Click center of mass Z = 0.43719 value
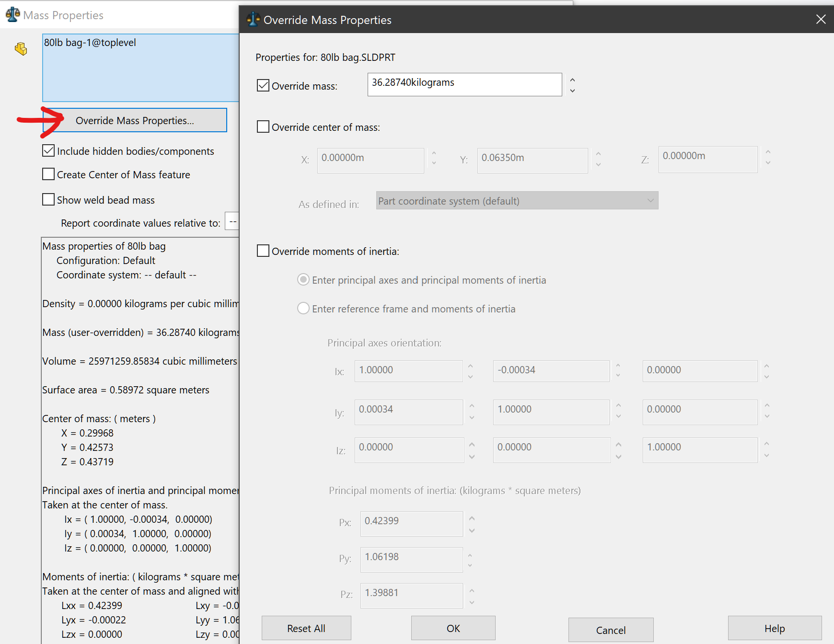Screen dimensions: 834x644 point(87,461)
